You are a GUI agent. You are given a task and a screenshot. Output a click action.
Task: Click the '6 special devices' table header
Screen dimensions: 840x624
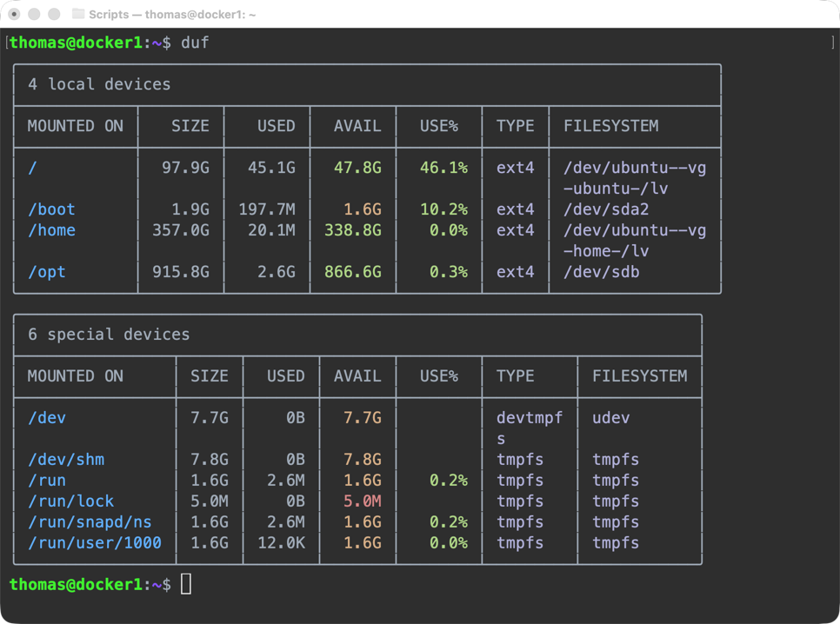tap(109, 335)
